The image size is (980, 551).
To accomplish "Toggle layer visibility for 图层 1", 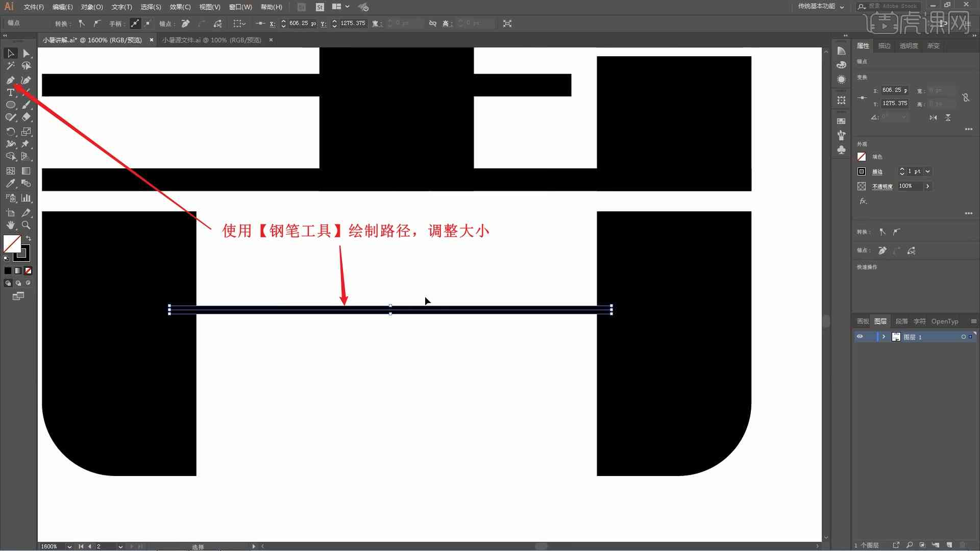I will (x=860, y=336).
